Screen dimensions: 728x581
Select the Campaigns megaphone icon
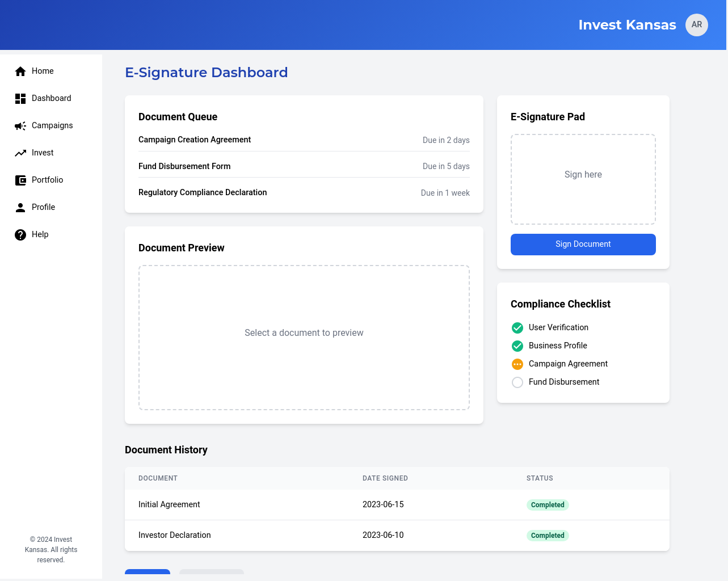point(20,125)
